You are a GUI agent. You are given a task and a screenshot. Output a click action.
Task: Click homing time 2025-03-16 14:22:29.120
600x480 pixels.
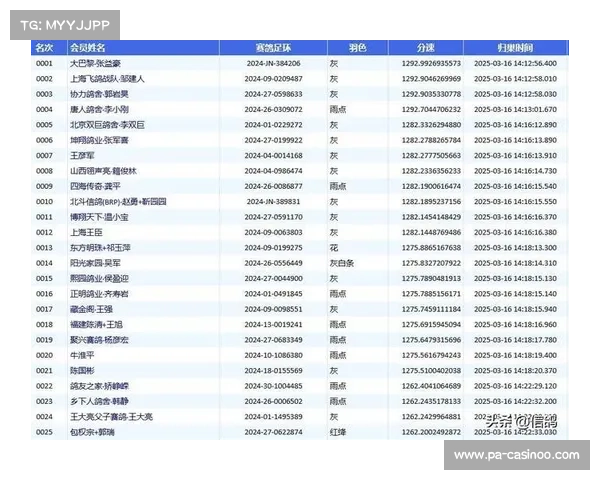pyautogui.click(x=515, y=386)
